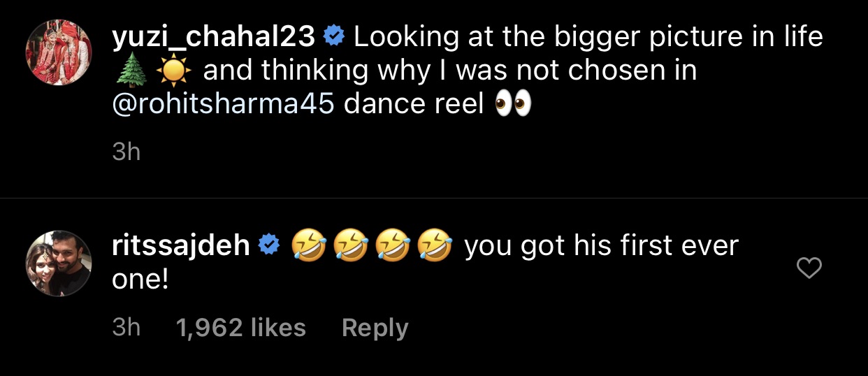Screen dimensions: 868x376
Task: Click the 3h timestamp under ritssajdeh's comment
Action: click(126, 328)
